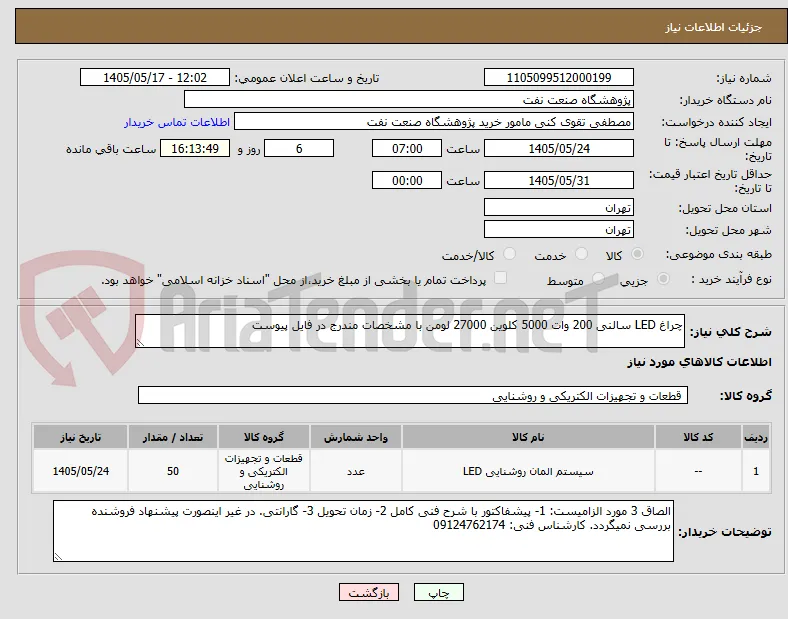Click the نام کالا column header
This screenshot has height=619, width=788.
coord(528,437)
